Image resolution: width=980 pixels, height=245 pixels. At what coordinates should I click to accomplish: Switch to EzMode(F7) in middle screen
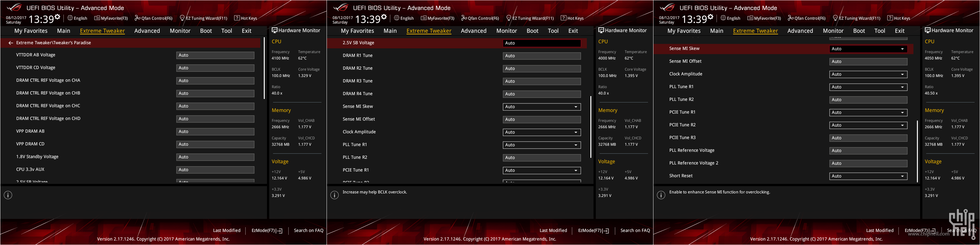point(593,231)
